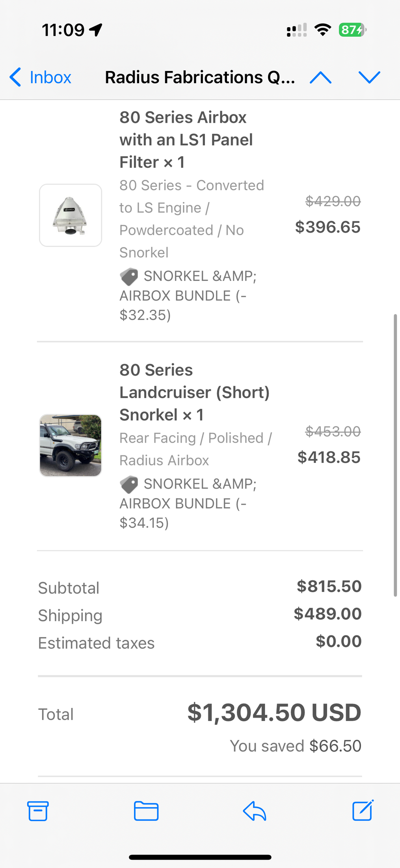Image resolution: width=400 pixels, height=868 pixels.
Task: Tap the discount tag icon under airbox item
Action: [x=129, y=277]
